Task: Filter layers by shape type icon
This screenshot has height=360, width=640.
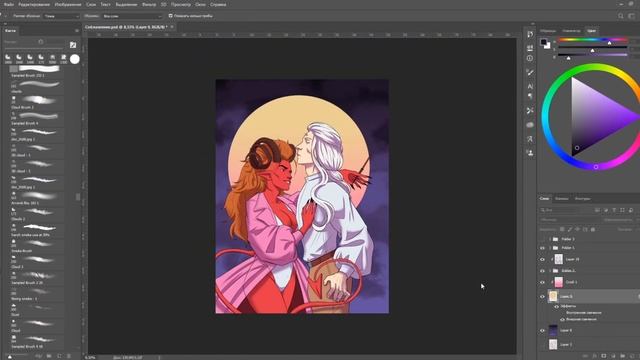Action: (x=622, y=210)
